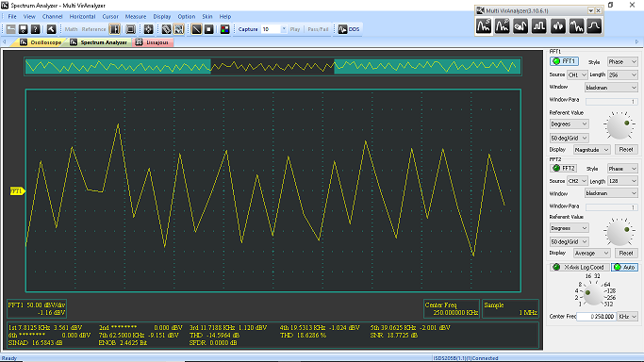Select the Spectrum Analyzer tab
The height and width of the screenshot is (362, 644).
pyautogui.click(x=99, y=42)
